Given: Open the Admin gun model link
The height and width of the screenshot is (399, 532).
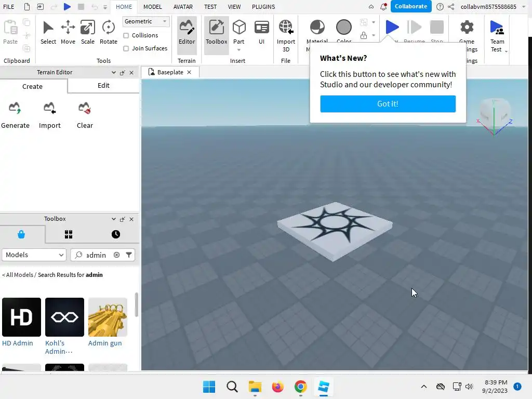Looking at the screenshot, I should 105,343.
